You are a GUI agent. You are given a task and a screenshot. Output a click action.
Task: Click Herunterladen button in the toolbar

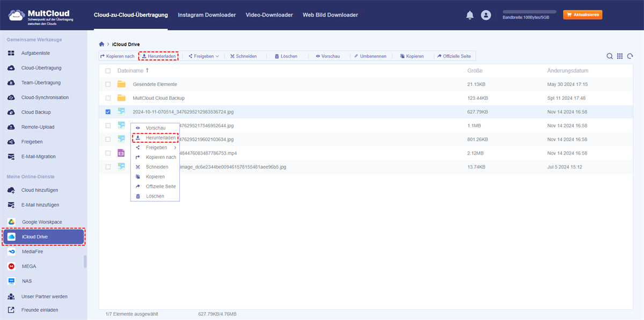[x=158, y=56]
